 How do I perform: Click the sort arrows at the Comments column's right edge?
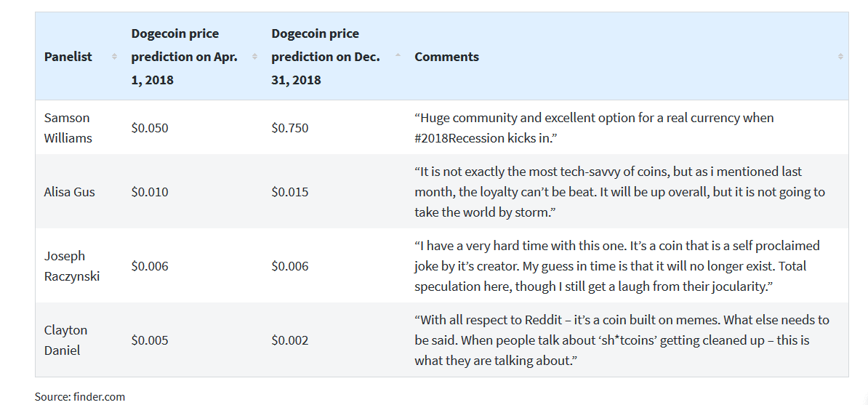(840, 57)
